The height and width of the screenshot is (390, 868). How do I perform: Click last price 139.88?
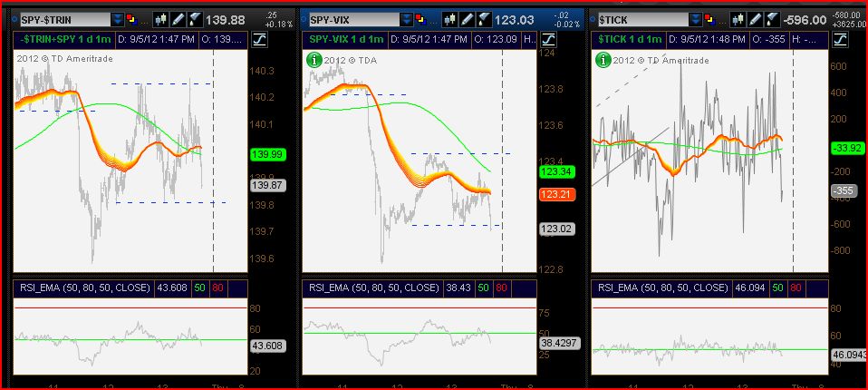pos(226,20)
